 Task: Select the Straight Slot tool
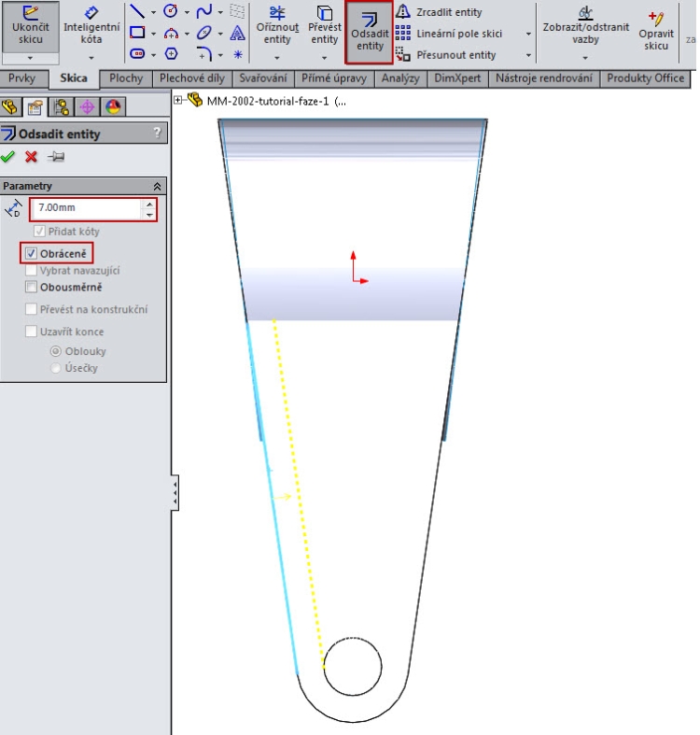(x=137, y=54)
